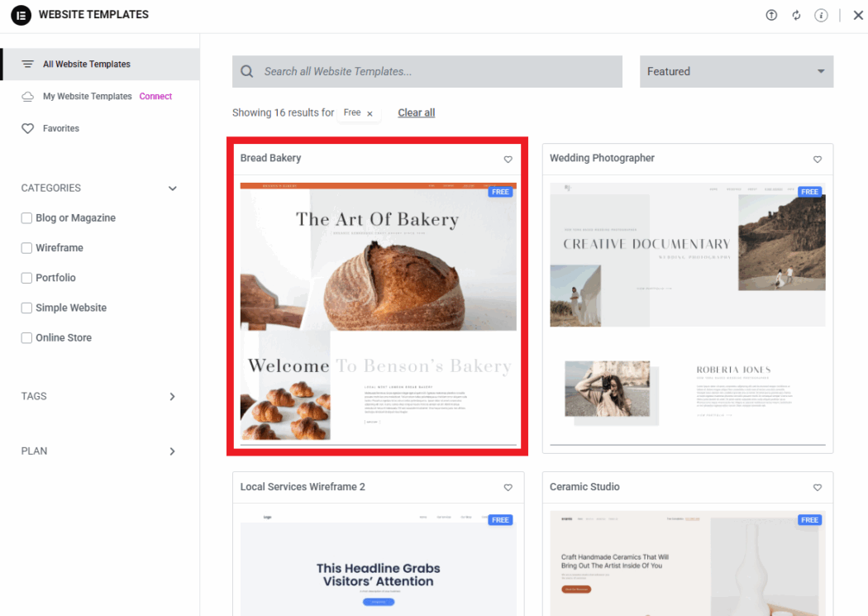Click the info icon in header

(x=821, y=15)
